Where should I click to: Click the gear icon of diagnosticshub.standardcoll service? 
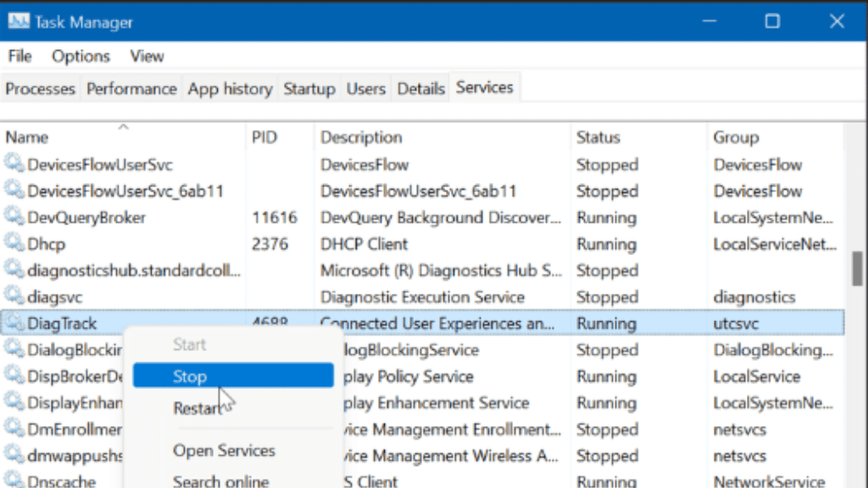coord(14,270)
